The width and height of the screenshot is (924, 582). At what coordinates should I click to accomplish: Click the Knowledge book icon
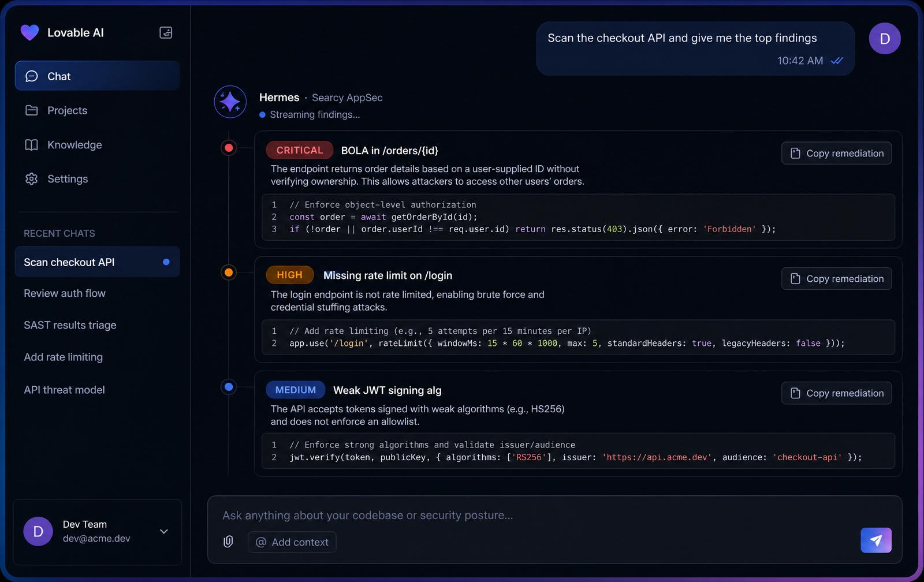[x=32, y=145]
